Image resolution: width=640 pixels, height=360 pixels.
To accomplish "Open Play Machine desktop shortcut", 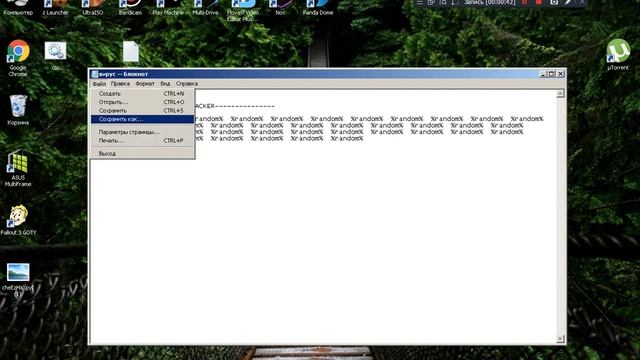I will (168, 8).
